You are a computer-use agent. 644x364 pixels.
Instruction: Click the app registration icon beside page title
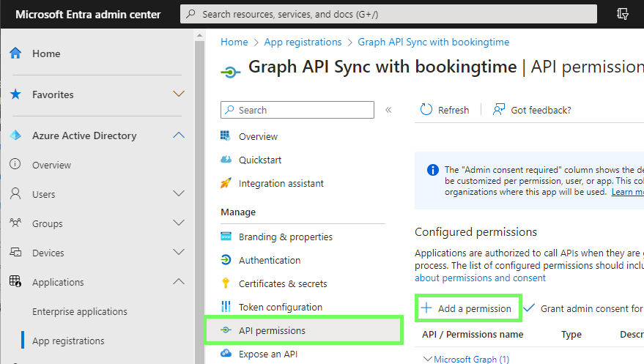(230, 73)
